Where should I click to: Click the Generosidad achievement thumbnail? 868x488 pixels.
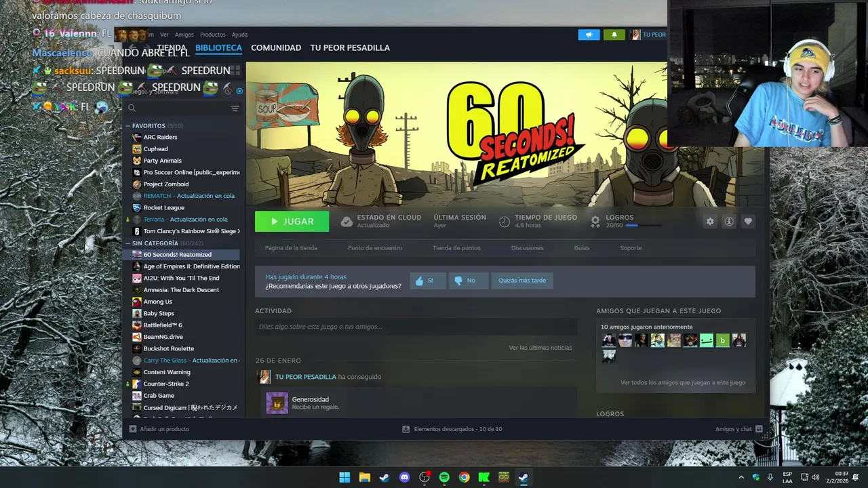(277, 403)
